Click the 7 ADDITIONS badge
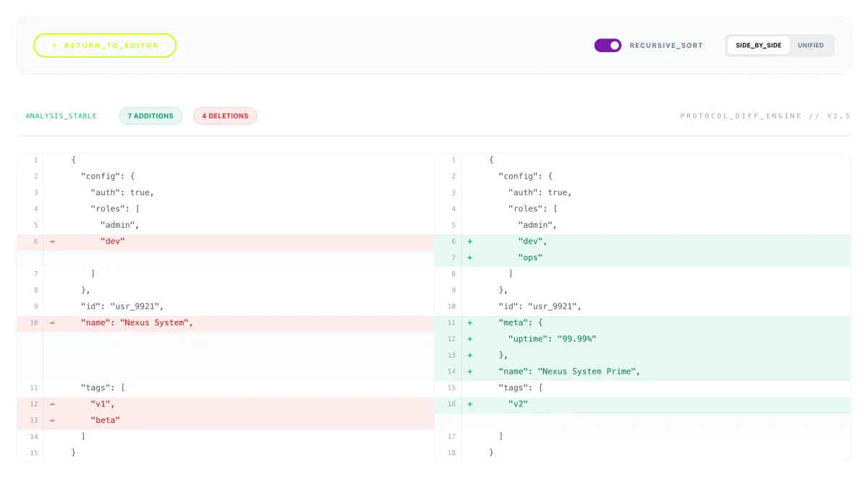The width and height of the screenshot is (868, 488). (x=150, y=116)
